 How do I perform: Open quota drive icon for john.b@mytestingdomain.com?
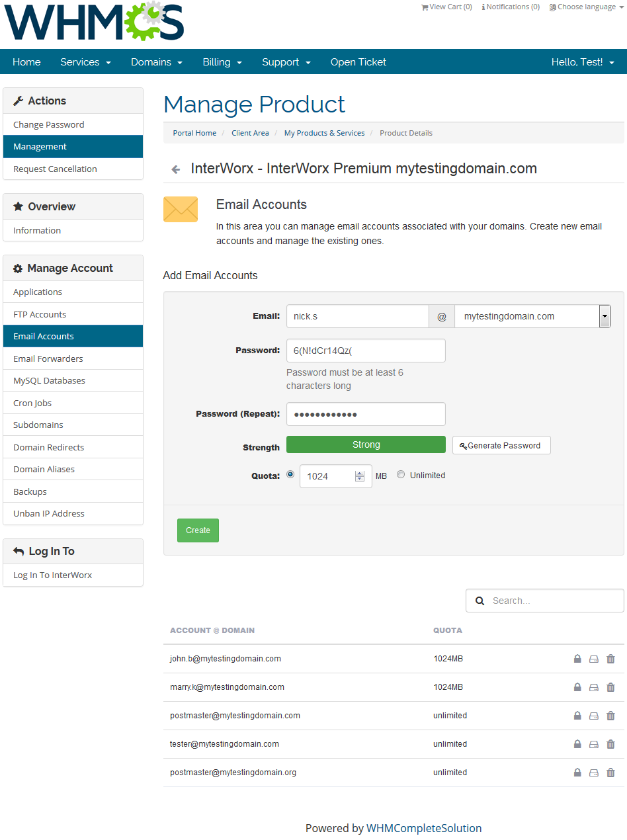(x=594, y=659)
